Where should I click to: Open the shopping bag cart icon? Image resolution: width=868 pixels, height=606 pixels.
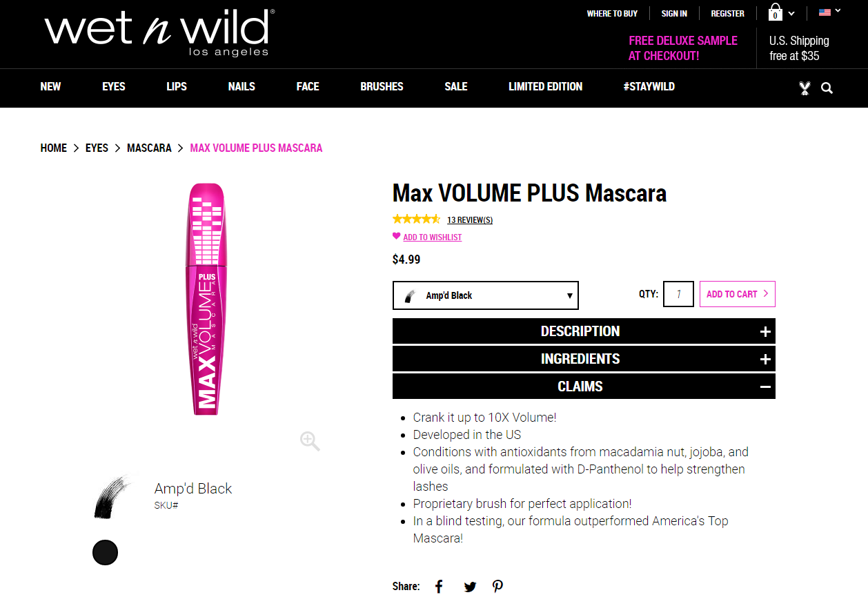775,13
